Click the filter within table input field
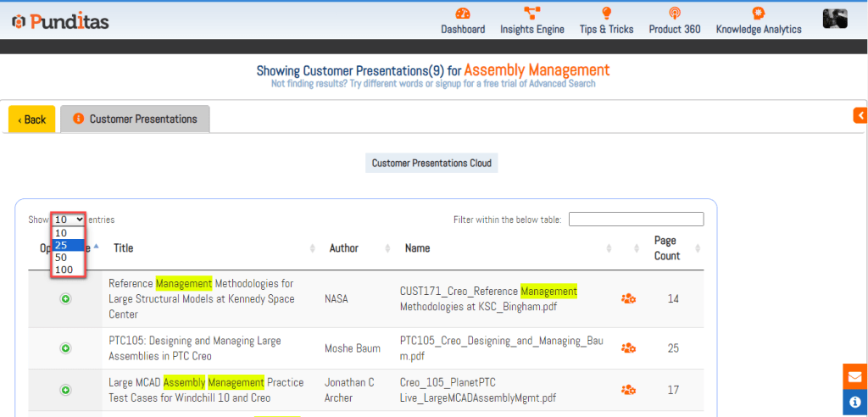The height and width of the screenshot is (417, 868). 636,220
